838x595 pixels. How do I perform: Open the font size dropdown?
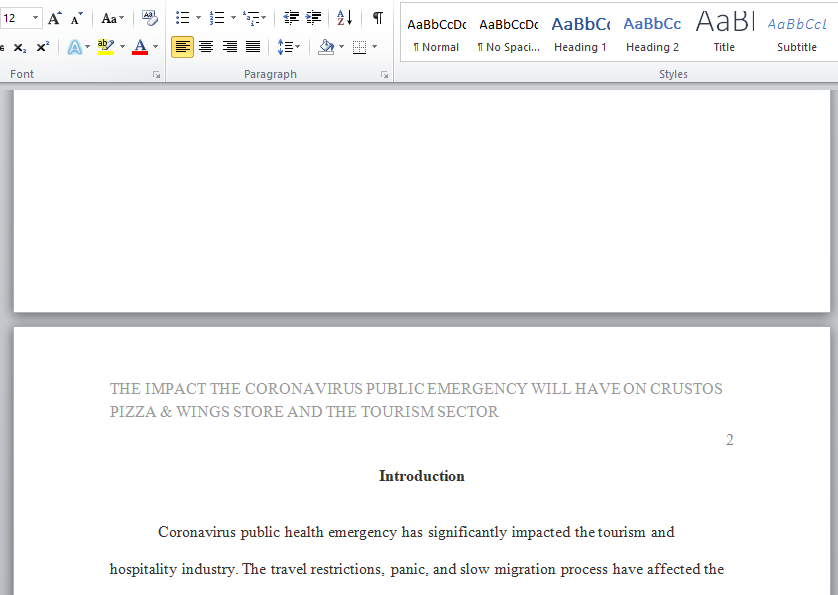coord(35,18)
